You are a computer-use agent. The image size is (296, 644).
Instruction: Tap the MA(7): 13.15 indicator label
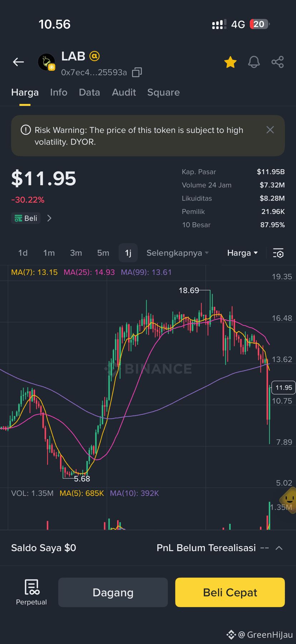[x=34, y=272]
